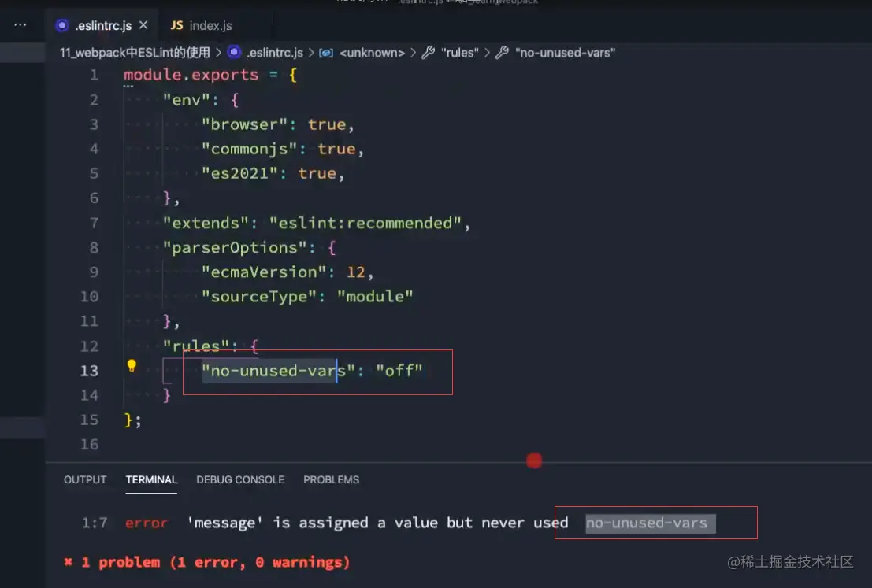Click the JS file icon on index.js tab
872x588 pixels.
pos(176,25)
